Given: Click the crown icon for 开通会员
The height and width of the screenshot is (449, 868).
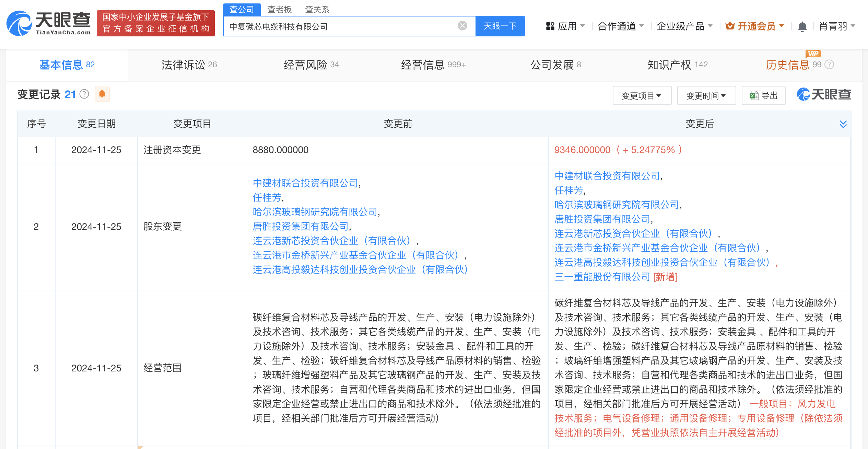Looking at the screenshot, I should coord(730,26).
